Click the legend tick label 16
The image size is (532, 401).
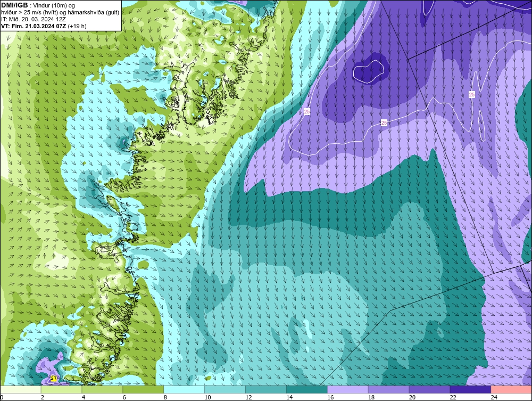(330, 397)
